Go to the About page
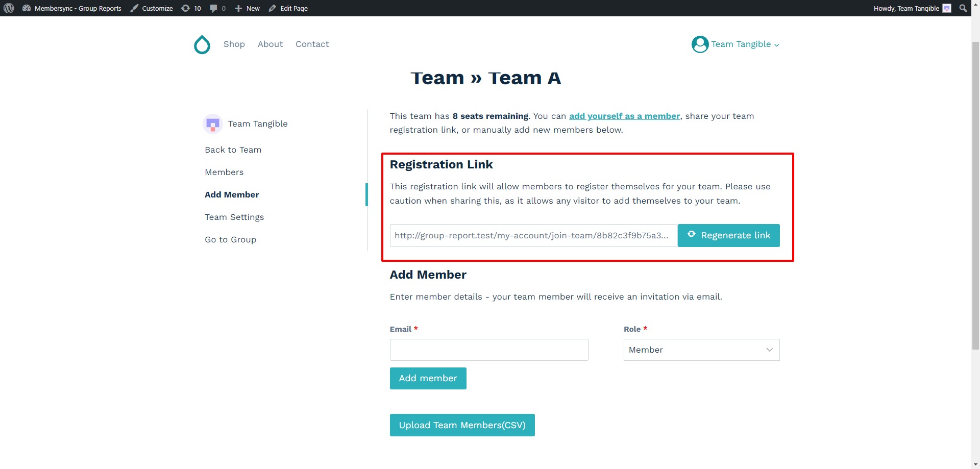 [270, 44]
